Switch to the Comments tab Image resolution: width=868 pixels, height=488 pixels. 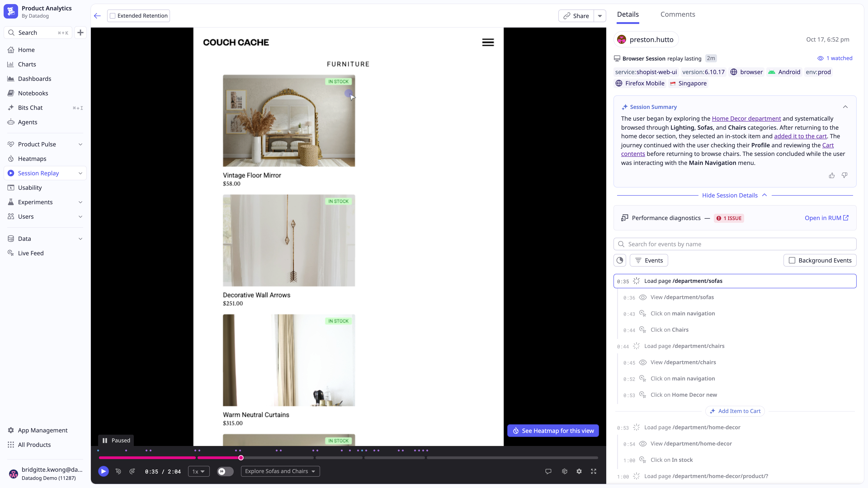677,14
